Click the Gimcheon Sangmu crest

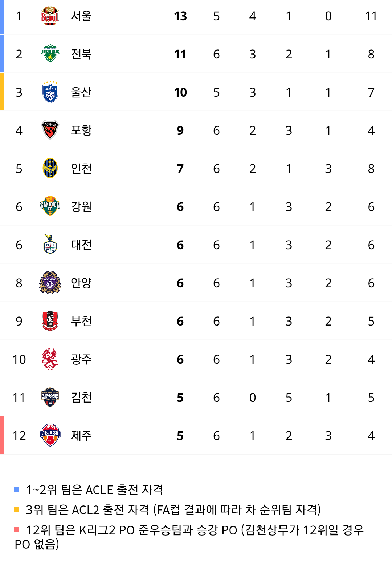tap(50, 397)
